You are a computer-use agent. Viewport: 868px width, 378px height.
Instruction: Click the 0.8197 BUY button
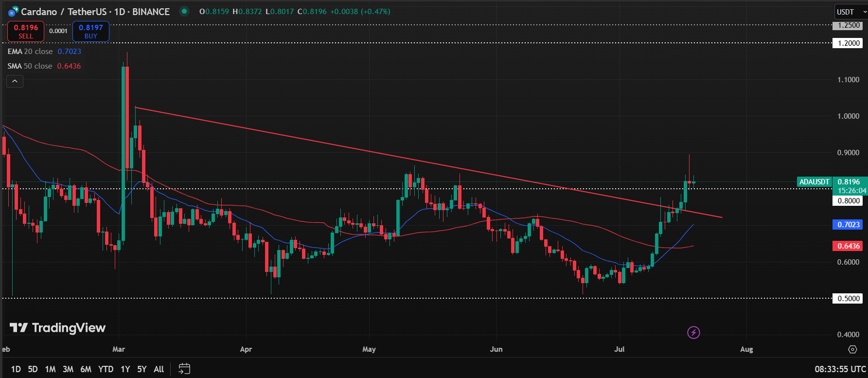coord(91,32)
